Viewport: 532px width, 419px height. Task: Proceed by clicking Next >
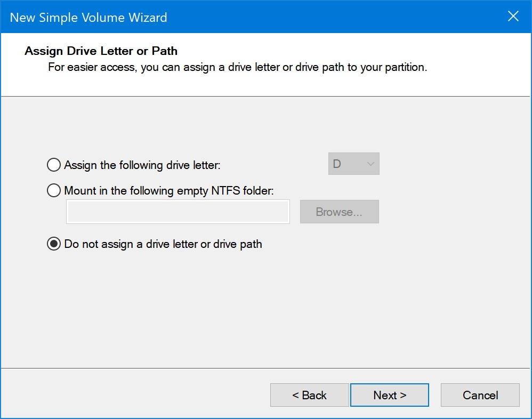(390, 395)
